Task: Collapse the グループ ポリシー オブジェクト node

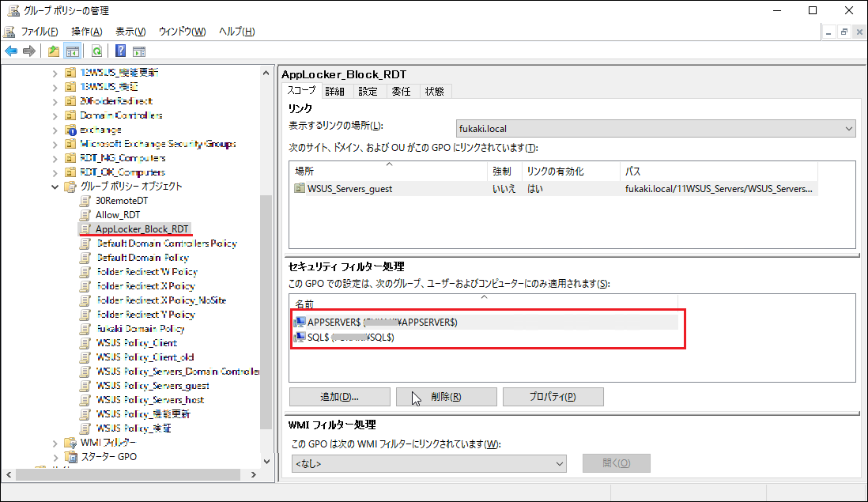Action: click(x=55, y=187)
